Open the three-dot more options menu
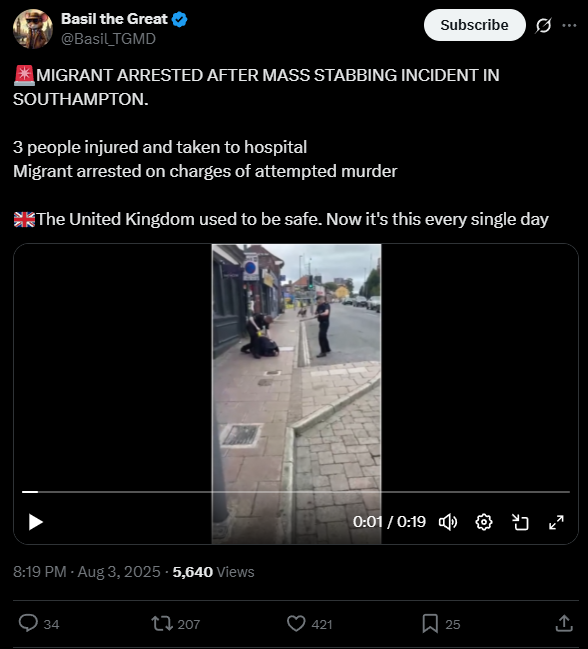588x649 pixels. (569, 26)
